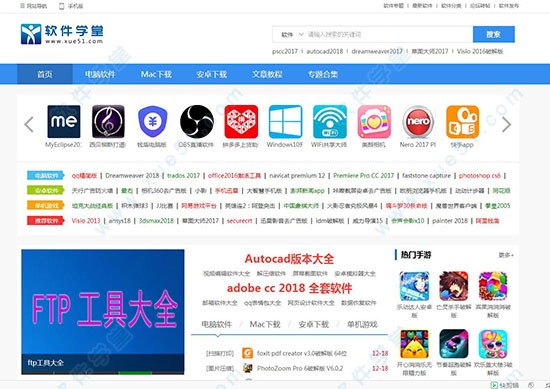
Task: Click the carousel right arrow
Action: click(x=506, y=124)
